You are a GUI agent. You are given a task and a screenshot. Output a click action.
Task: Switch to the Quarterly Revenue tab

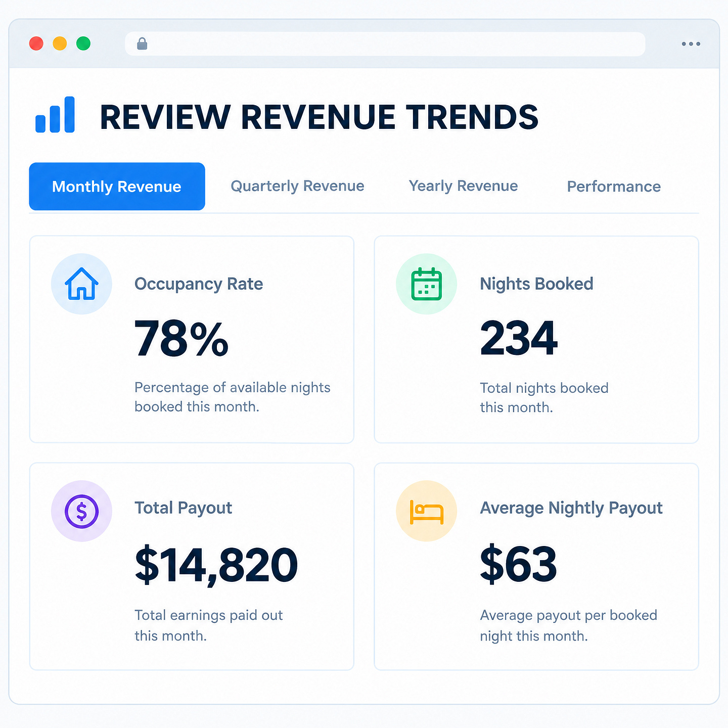coord(297,186)
